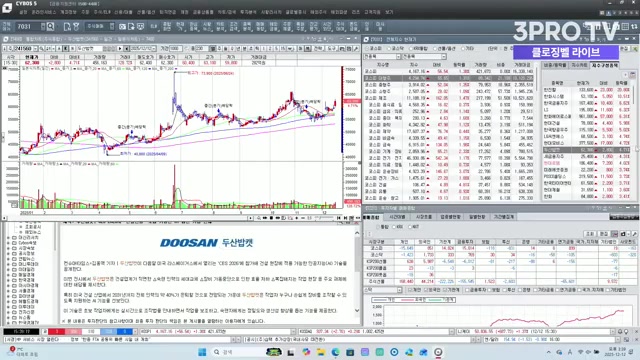The image size is (640, 360).
Task: Click ELW button in main toolbar
Action: coord(153,27)
